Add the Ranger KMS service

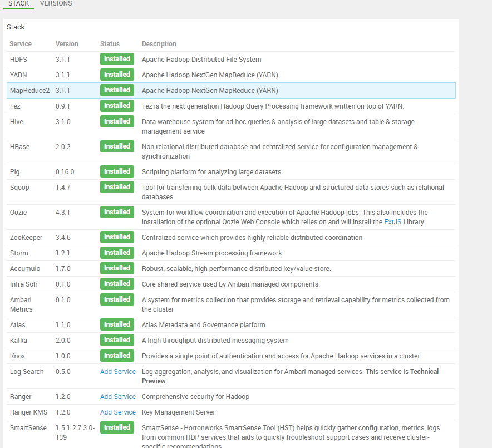(x=117, y=412)
